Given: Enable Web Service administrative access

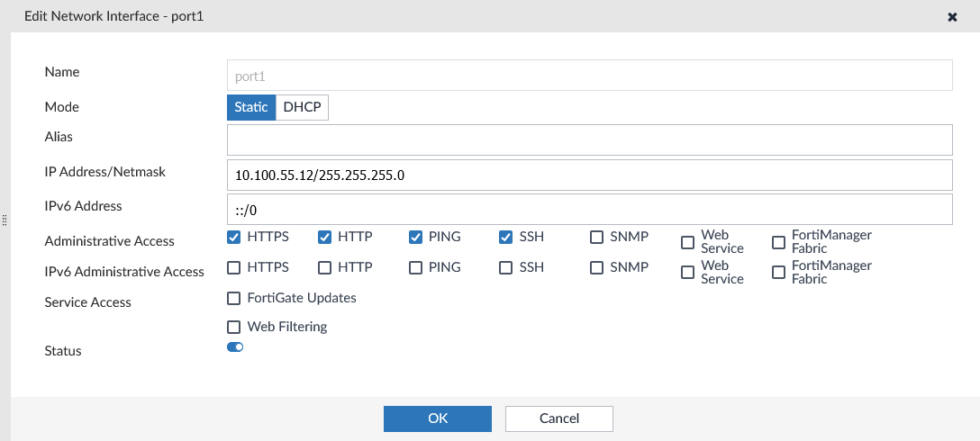Looking at the screenshot, I should click(688, 242).
